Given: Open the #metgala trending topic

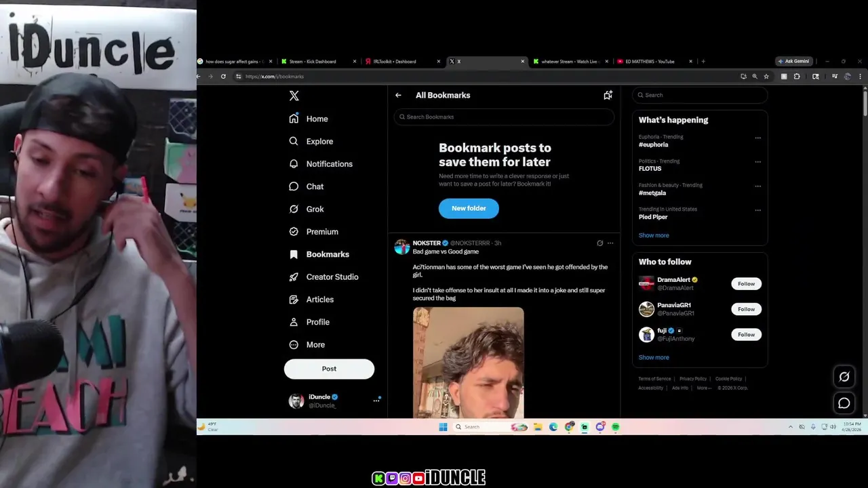Looking at the screenshot, I should pos(652,193).
